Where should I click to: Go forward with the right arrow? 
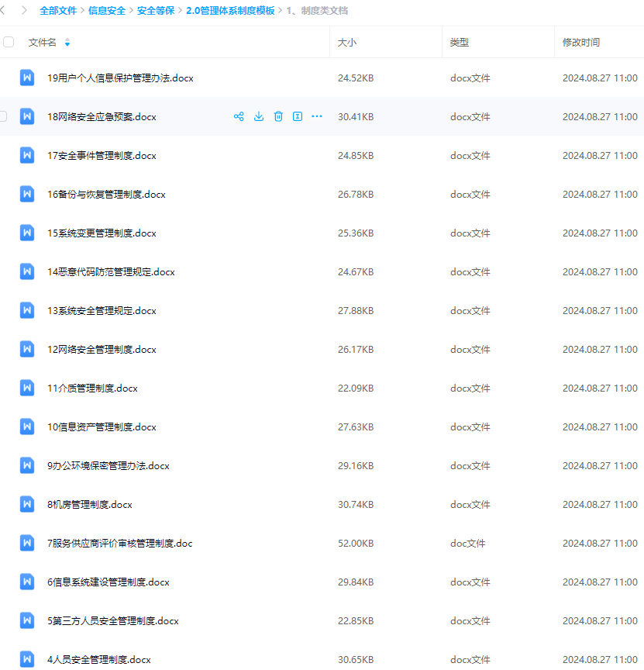tap(24, 10)
